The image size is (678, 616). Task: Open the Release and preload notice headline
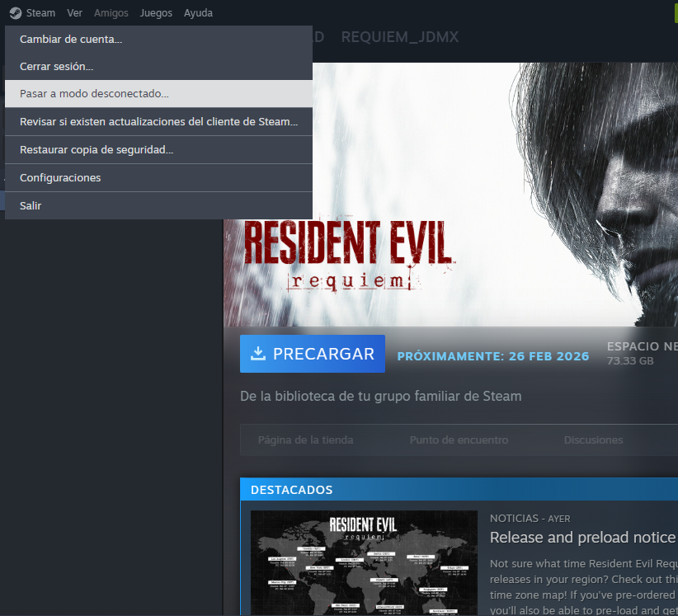(x=582, y=538)
